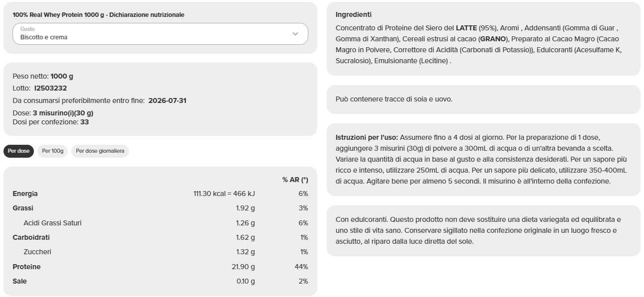Click the 'Proteine' row label
The height and width of the screenshot is (297, 644).
point(26,267)
